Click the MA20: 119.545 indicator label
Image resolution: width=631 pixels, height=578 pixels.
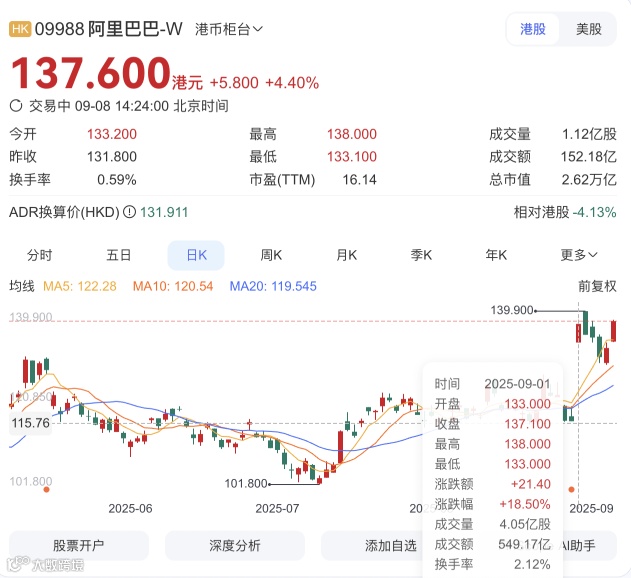tap(273, 286)
